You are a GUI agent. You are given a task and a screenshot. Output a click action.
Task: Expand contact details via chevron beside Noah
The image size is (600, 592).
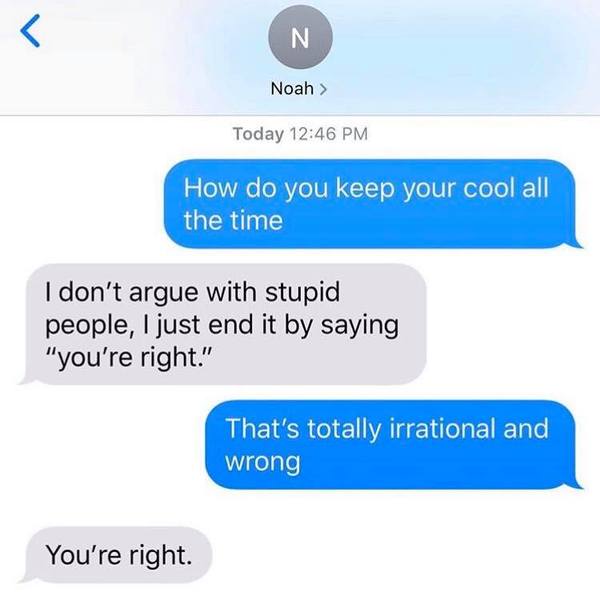[x=323, y=89]
